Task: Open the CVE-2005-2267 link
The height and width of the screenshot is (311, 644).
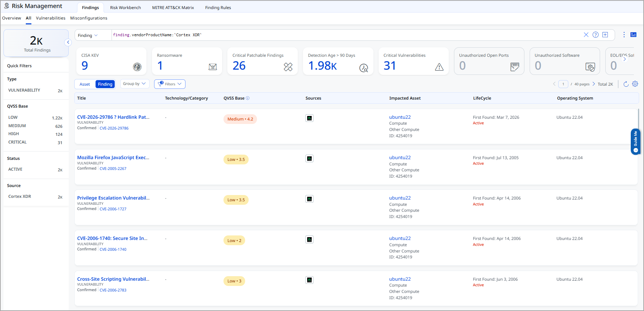Action: 113,169
